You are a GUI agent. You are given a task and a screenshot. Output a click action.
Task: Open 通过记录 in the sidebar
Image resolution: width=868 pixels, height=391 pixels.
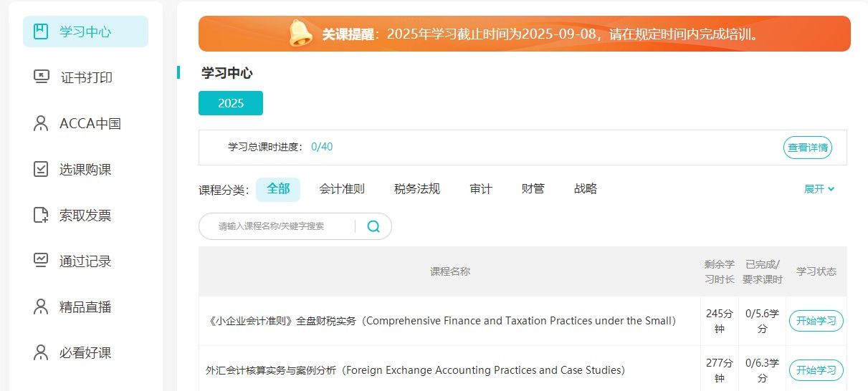(x=85, y=261)
